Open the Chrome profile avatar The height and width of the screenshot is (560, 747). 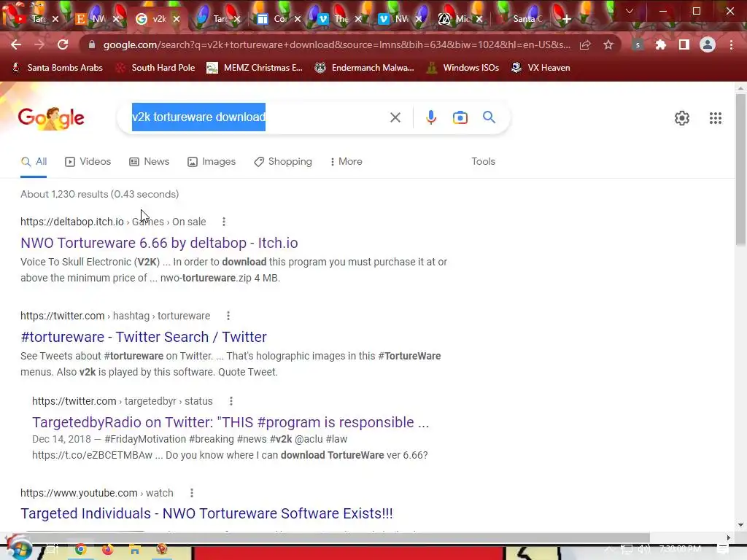pyautogui.click(x=708, y=44)
